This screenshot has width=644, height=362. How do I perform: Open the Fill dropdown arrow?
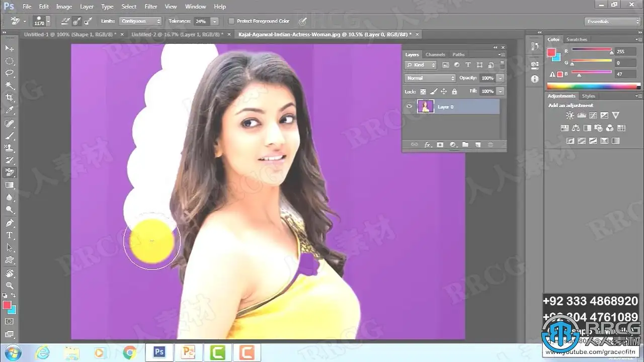click(500, 92)
